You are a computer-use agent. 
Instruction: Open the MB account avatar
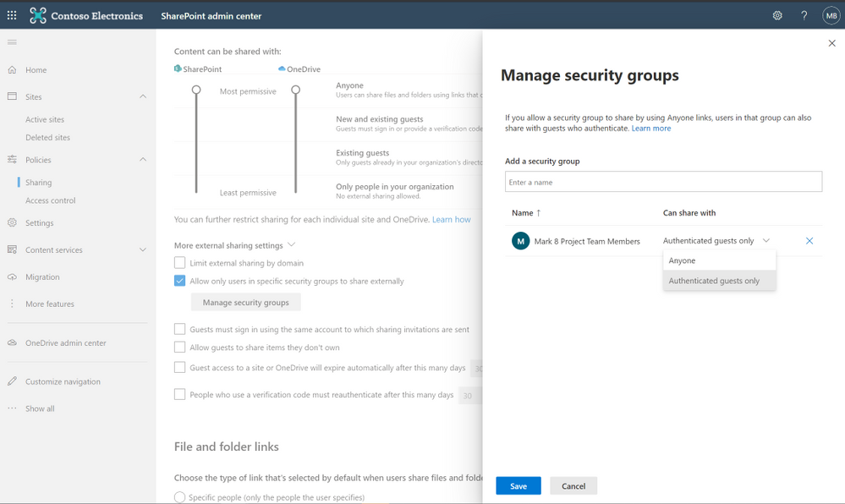click(x=831, y=15)
